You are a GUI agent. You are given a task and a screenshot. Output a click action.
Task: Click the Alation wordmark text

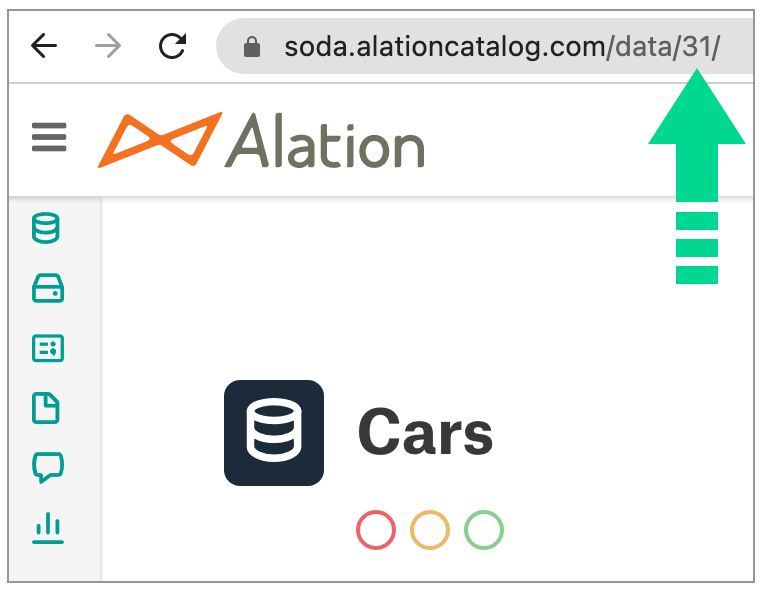326,140
